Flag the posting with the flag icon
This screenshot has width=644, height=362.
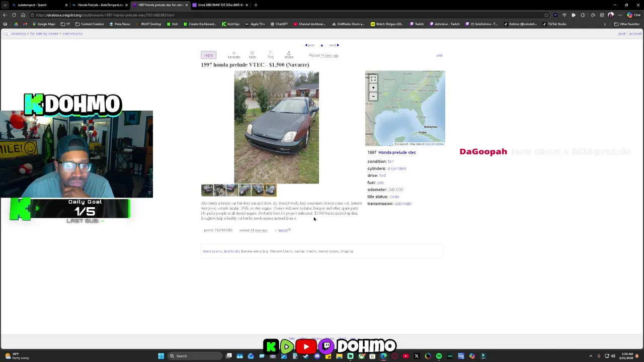270,55
